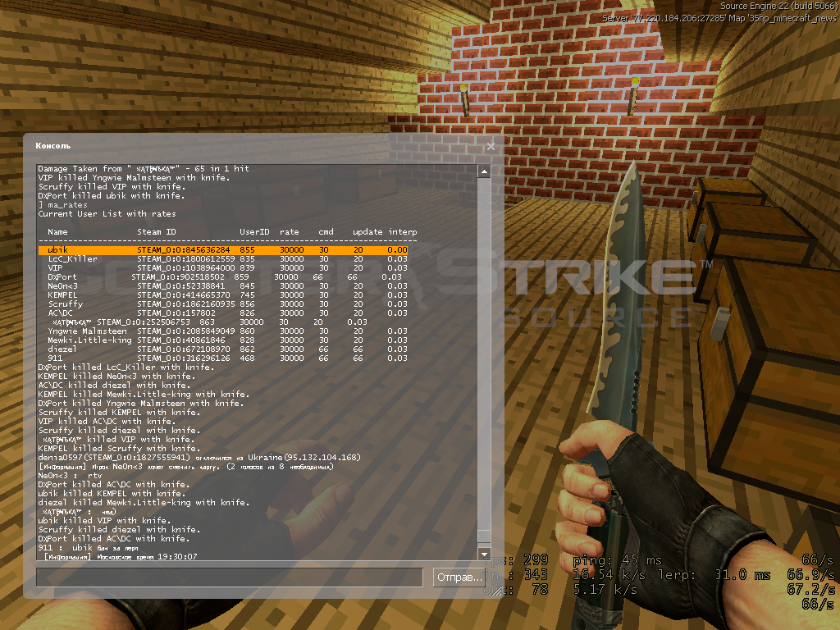The image size is (840, 630).
Task: Click the Консоль title bar label
Action: pos(53,146)
